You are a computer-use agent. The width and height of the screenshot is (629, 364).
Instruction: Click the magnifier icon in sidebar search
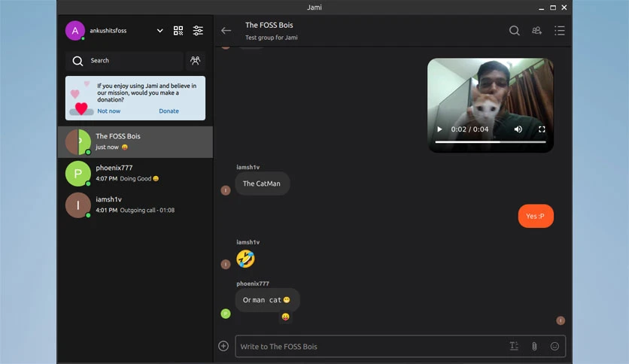[77, 60]
